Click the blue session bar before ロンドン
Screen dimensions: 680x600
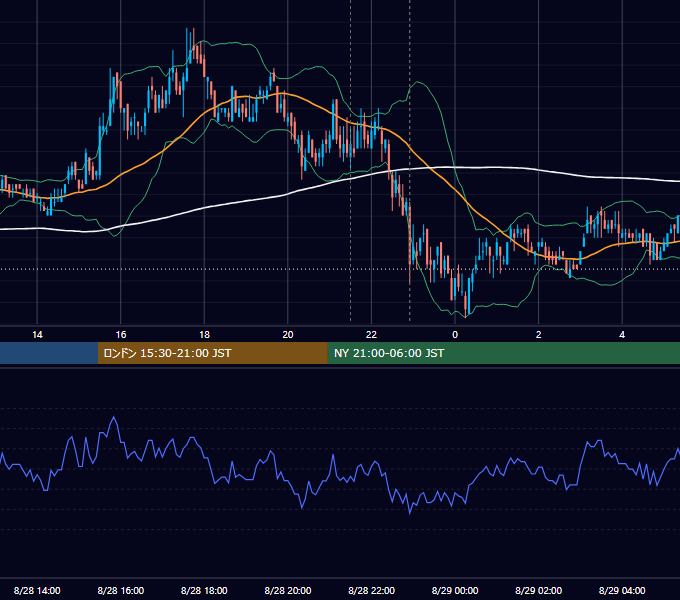pos(49,353)
